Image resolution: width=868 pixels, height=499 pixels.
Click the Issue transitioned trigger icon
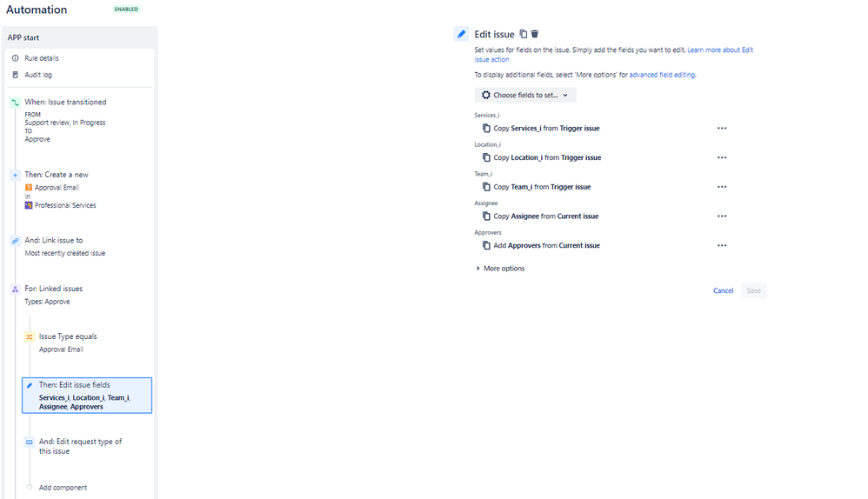coord(16,103)
